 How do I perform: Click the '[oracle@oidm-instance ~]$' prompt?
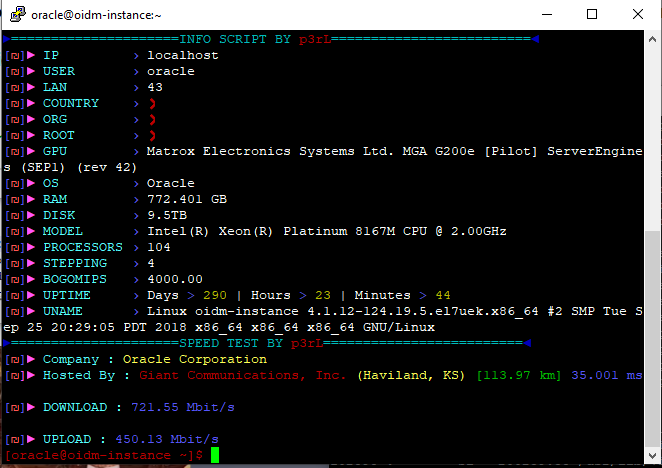[104, 455]
